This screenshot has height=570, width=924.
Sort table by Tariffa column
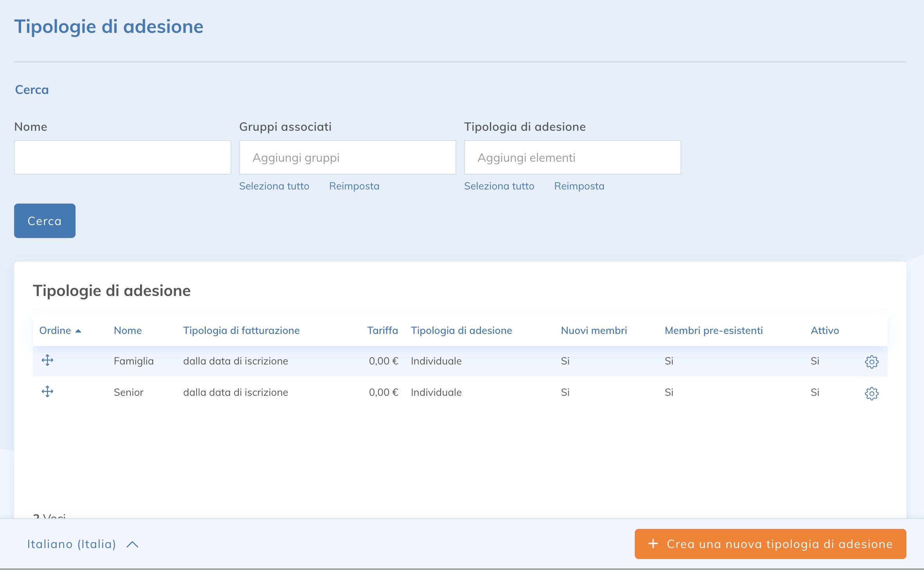382,330
